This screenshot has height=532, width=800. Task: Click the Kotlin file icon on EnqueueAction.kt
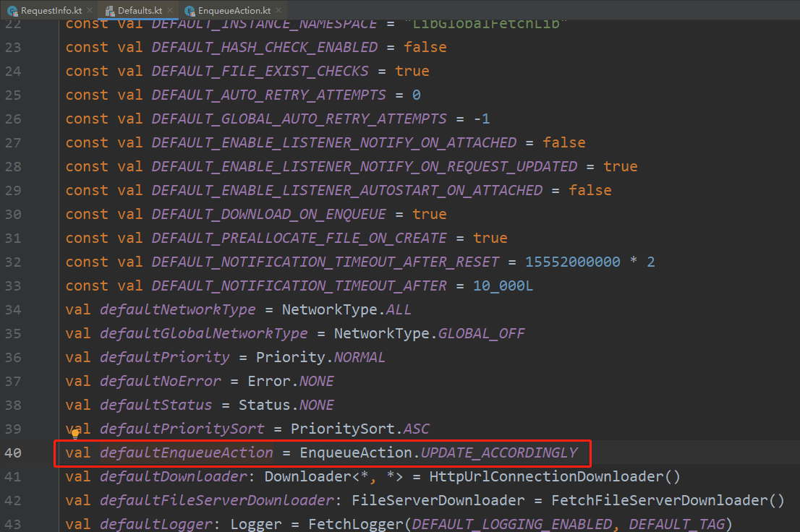click(x=190, y=11)
